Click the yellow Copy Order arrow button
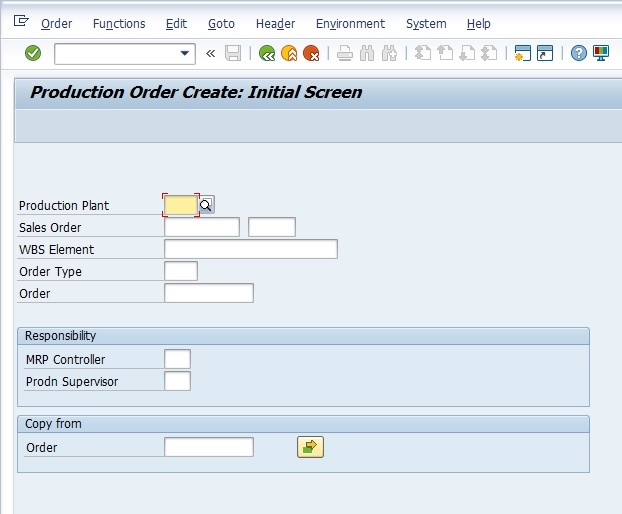 [310, 447]
